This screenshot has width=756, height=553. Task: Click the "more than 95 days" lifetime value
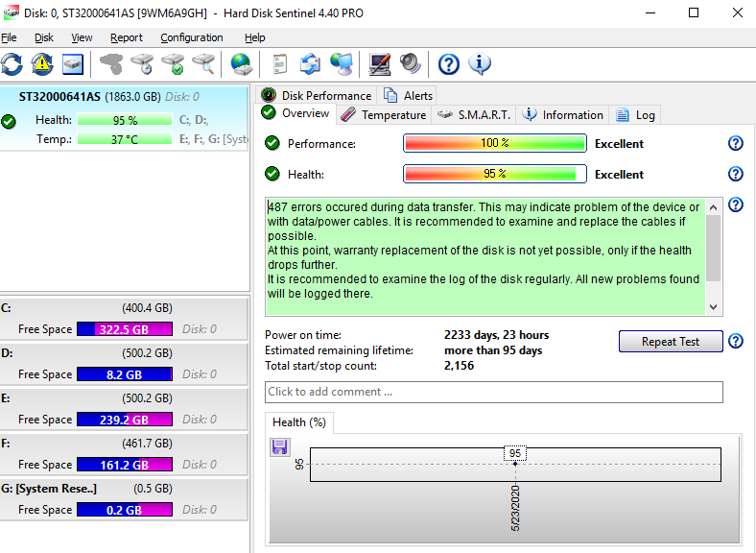coord(493,350)
